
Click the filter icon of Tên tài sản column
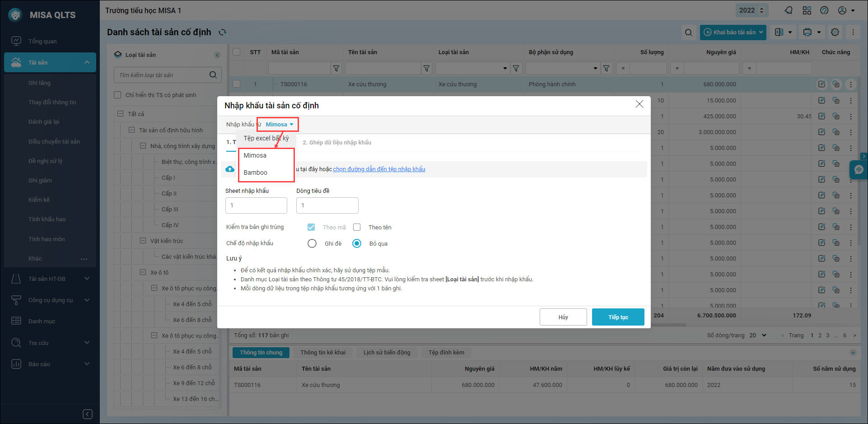426,68
